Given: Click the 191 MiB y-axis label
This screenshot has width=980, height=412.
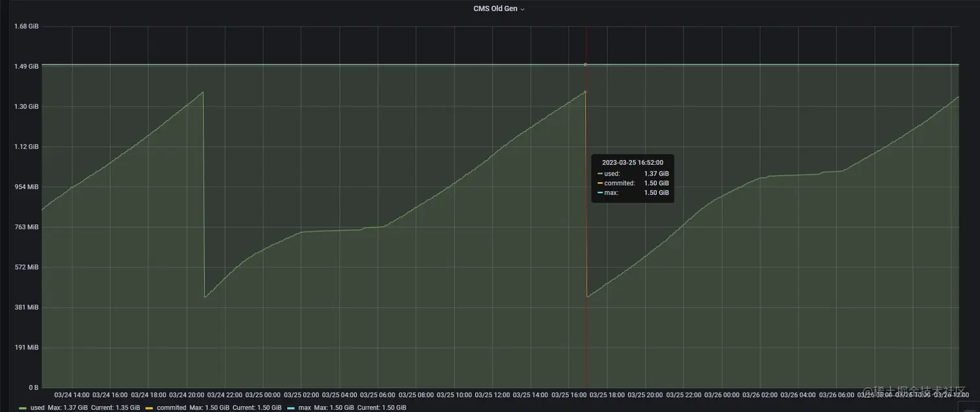Looking at the screenshot, I should (27, 348).
